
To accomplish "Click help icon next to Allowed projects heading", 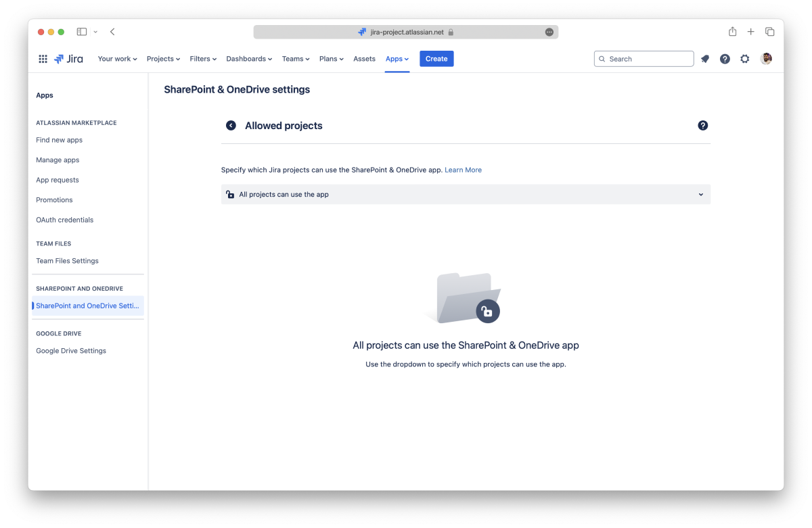I will (702, 126).
